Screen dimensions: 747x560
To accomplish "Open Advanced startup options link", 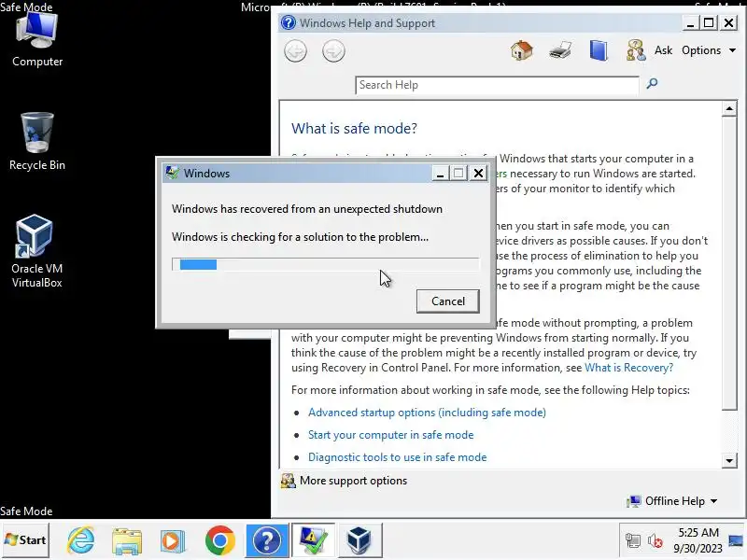I will tap(427, 413).
